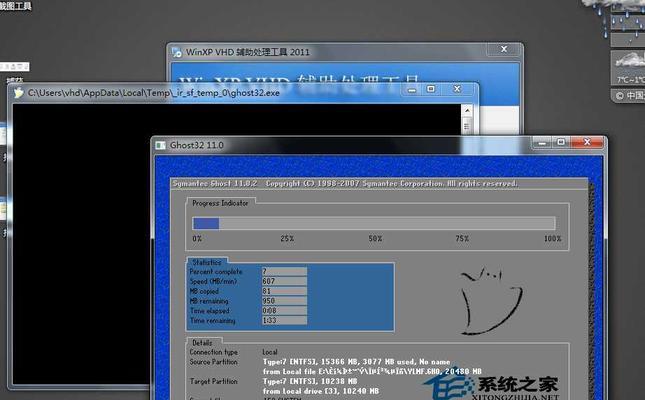Image resolution: width=645 pixels, height=400 pixels.
Task: Click the console scrollbar thumb
Action: pos(467,126)
